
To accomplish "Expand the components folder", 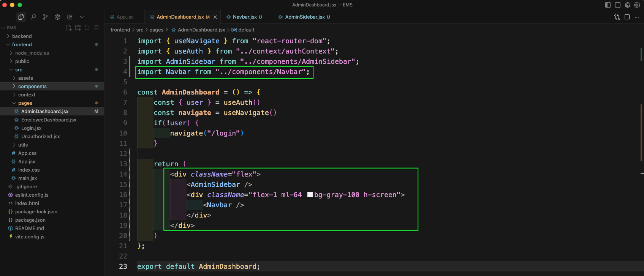I will (x=32, y=86).
